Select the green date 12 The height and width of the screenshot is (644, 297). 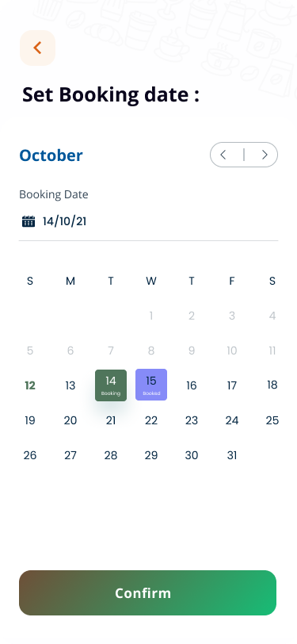[x=30, y=385]
